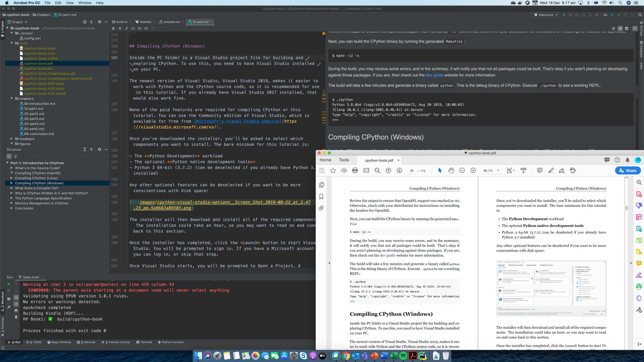The image size is (644, 362).
Task: Bookmark PDF with Acrobat star icon
Action: point(333,171)
